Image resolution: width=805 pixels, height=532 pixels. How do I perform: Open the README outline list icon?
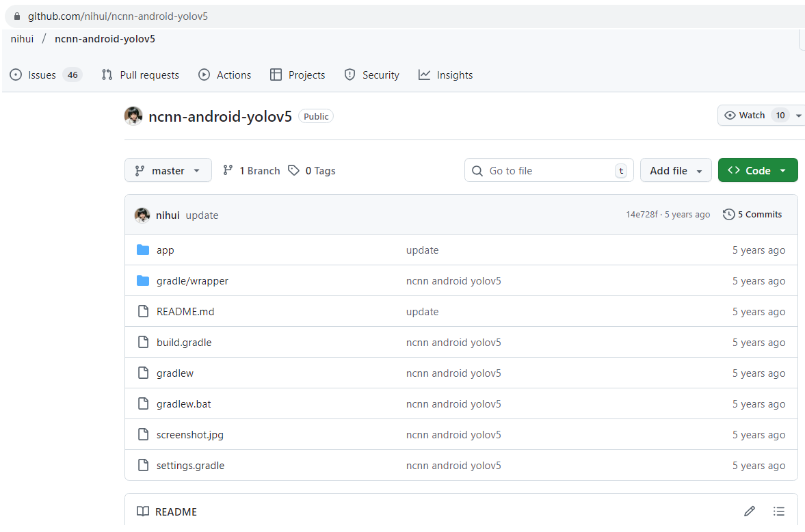pyautogui.click(x=779, y=511)
